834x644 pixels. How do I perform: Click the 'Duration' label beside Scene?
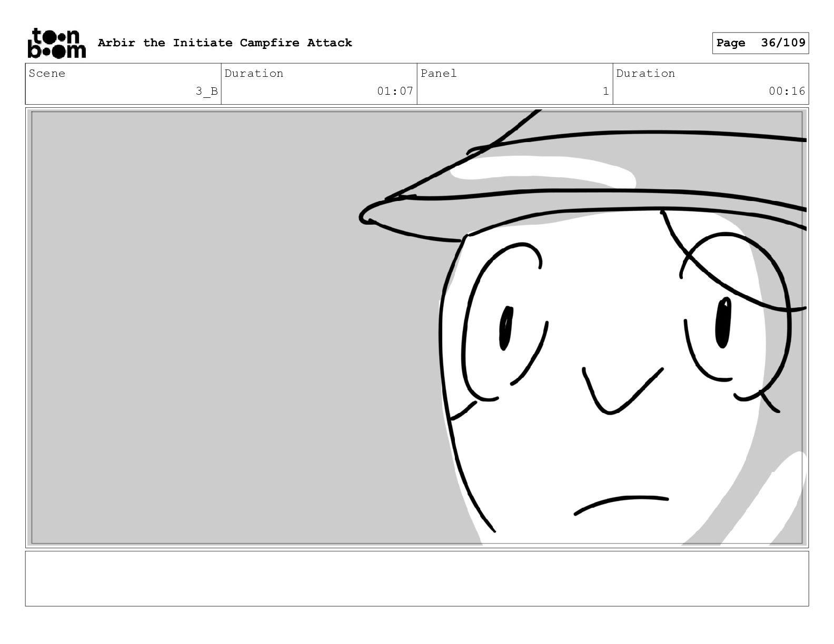[254, 73]
